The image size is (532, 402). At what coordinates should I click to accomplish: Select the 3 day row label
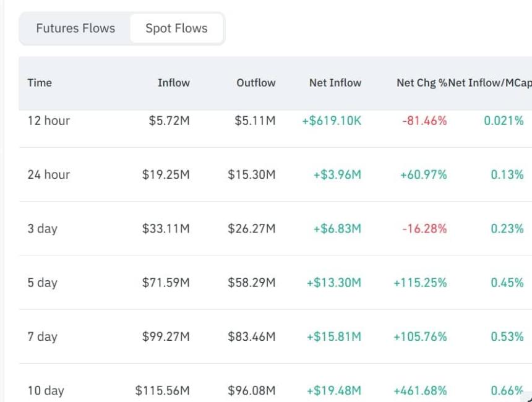coord(43,229)
